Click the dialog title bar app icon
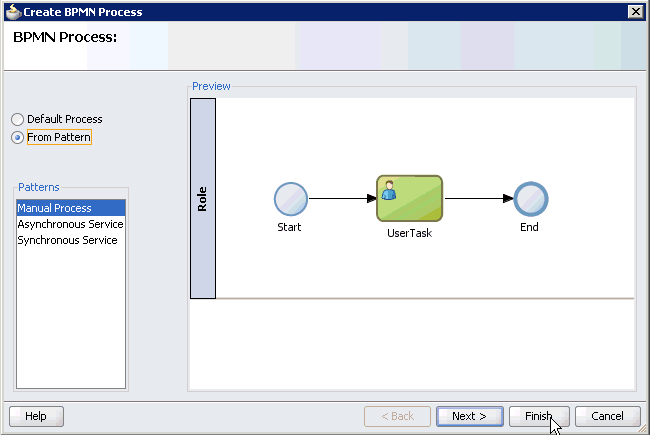Viewport: 650px width, 435px height. pyautogui.click(x=13, y=12)
